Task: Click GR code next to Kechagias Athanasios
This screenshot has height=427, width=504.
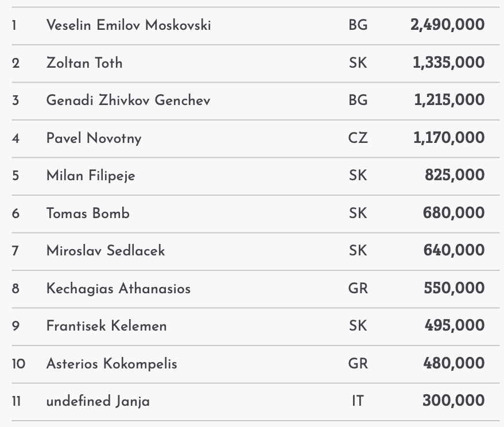Action: pos(358,289)
